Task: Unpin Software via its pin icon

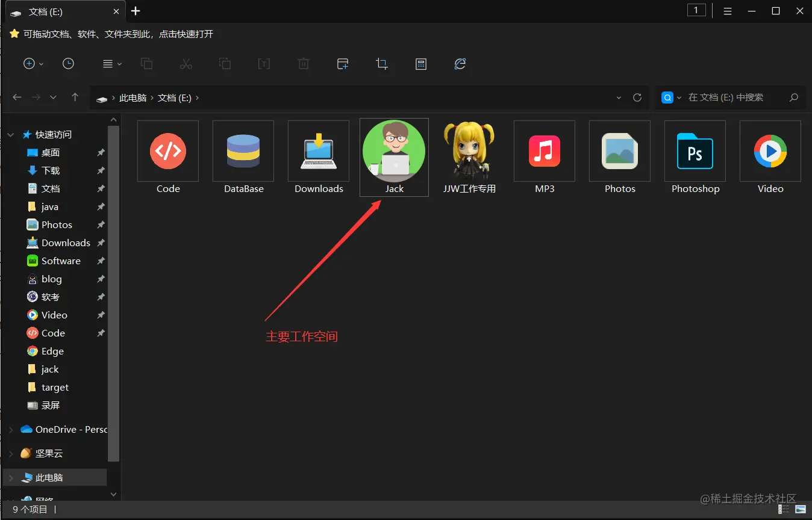Action: (101, 261)
